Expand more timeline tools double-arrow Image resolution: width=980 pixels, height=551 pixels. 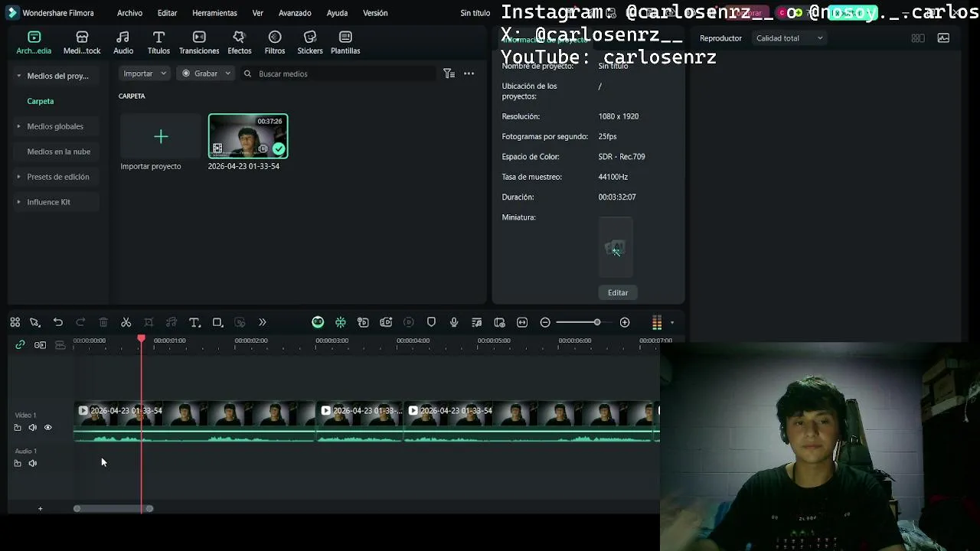coord(263,322)
